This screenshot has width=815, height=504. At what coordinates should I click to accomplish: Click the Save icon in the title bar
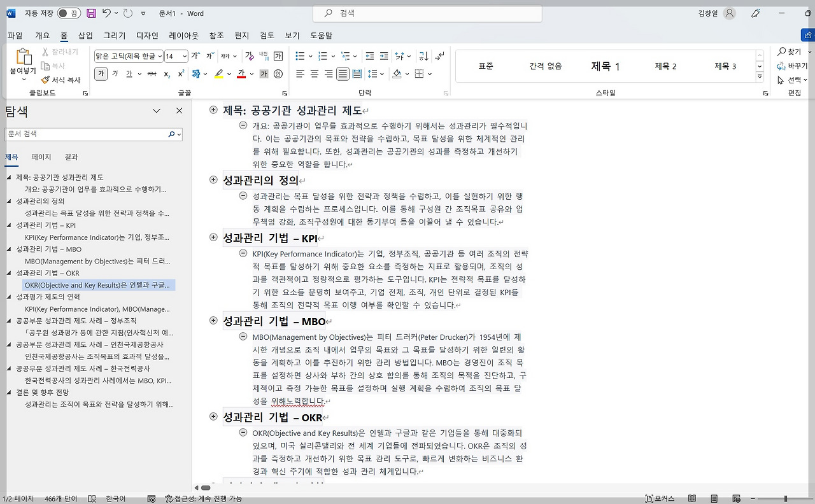91,13
